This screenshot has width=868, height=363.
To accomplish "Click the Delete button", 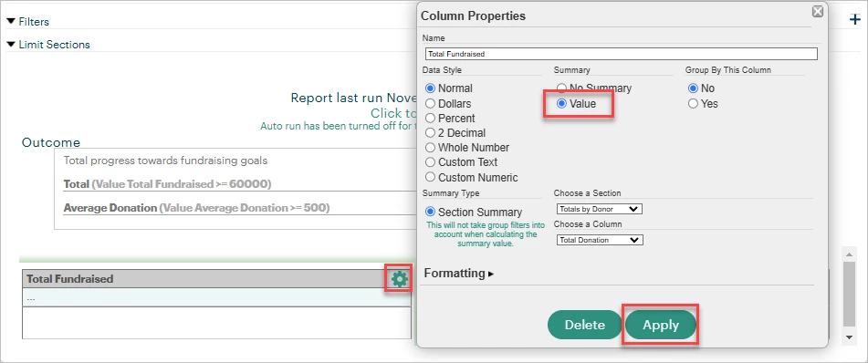I will pyautogui.click(x=584, y=325).
